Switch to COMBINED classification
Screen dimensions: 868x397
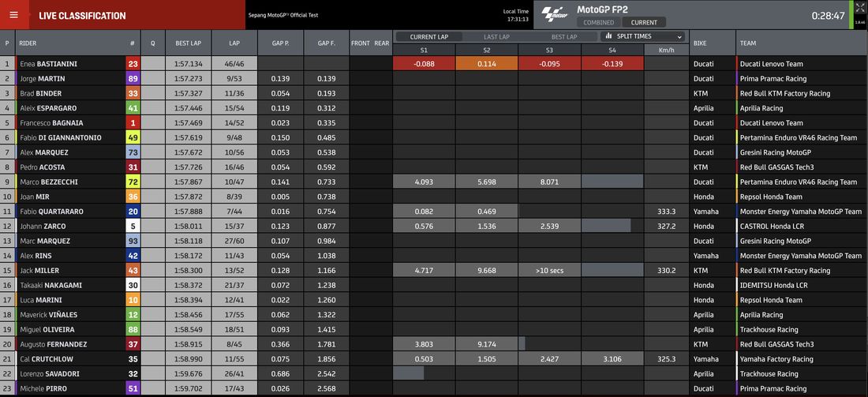(598, 23)
